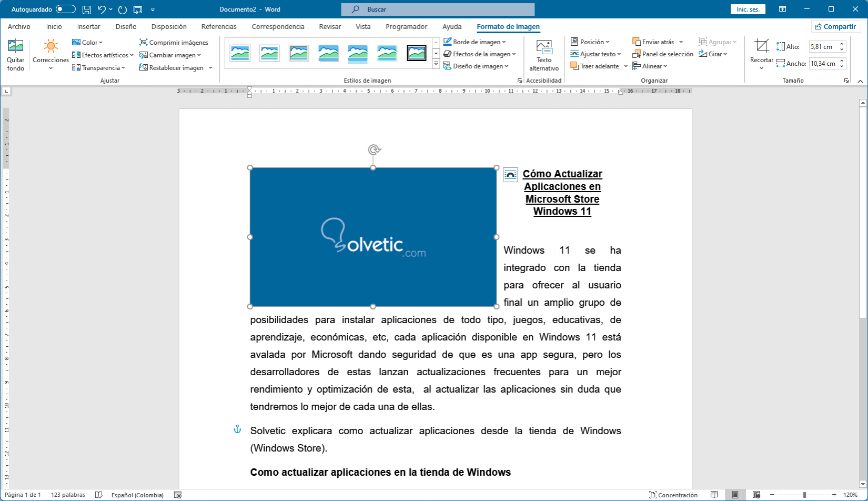This screenshot has height=501, width=868.
Task: Click the Traer adelante button
Action: pos(595,66)
